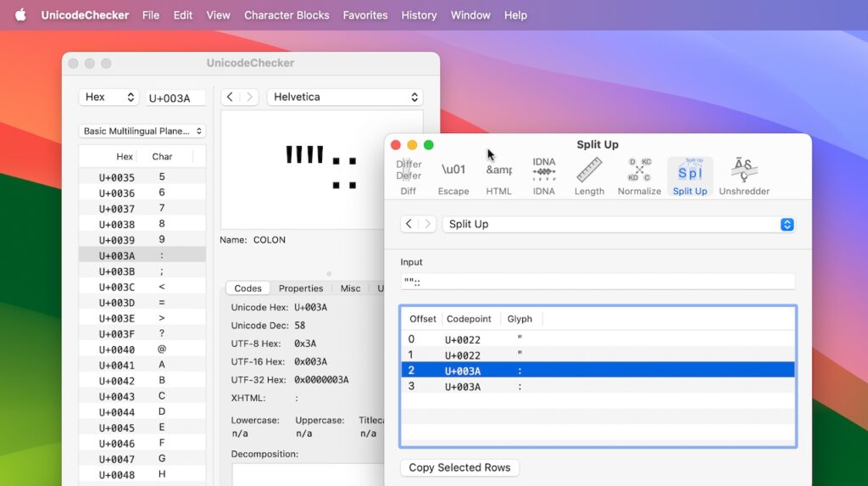Open the File menu
This screenshot has height=486, width=868.
pyautogui.click(x=151, y=15)
